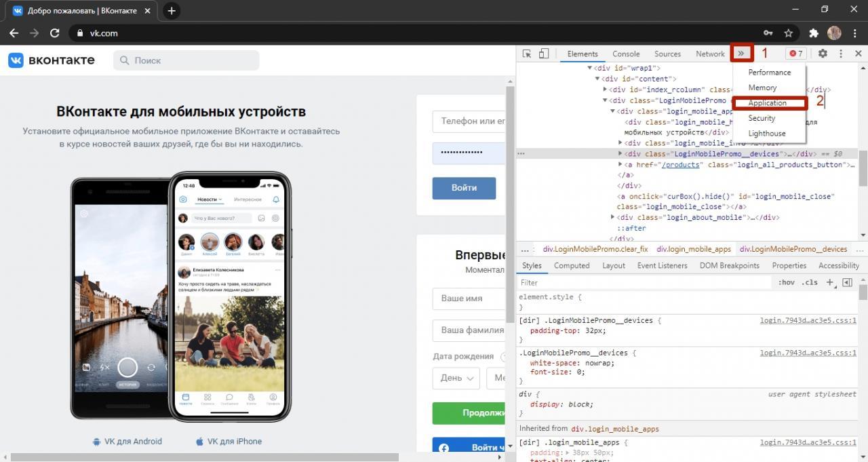Screen dimensions: 868x462
Task: Click the Войти login button
Action: 464,188
